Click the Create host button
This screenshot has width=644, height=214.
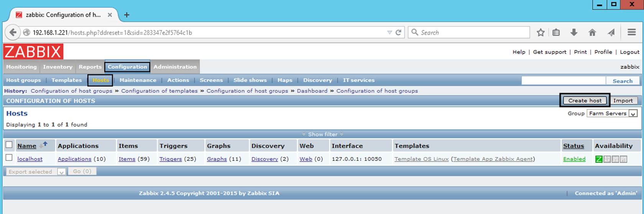coord(585,101)
